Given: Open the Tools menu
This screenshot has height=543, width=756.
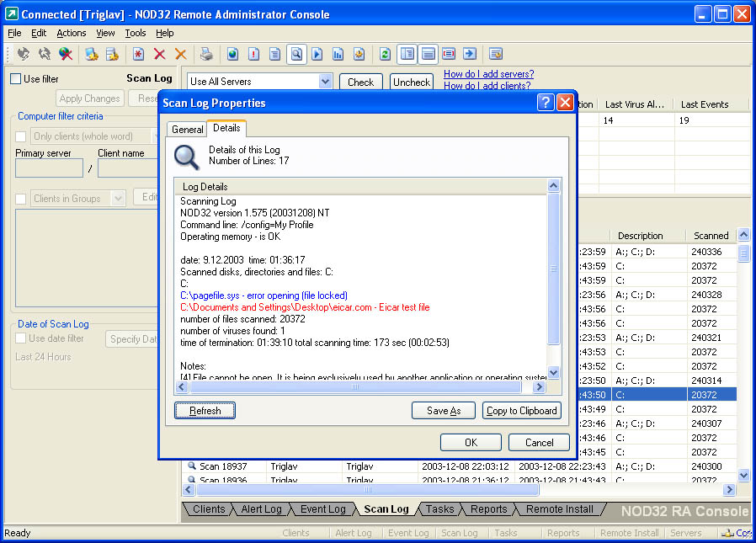Looking at the screenshot, I should 136,33.
